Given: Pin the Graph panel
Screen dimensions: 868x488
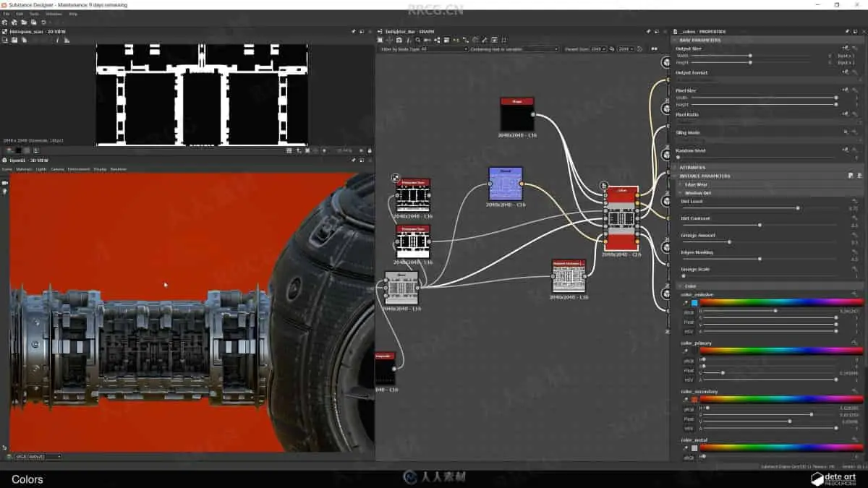Looking at the screenshot, I should (648, 32).
